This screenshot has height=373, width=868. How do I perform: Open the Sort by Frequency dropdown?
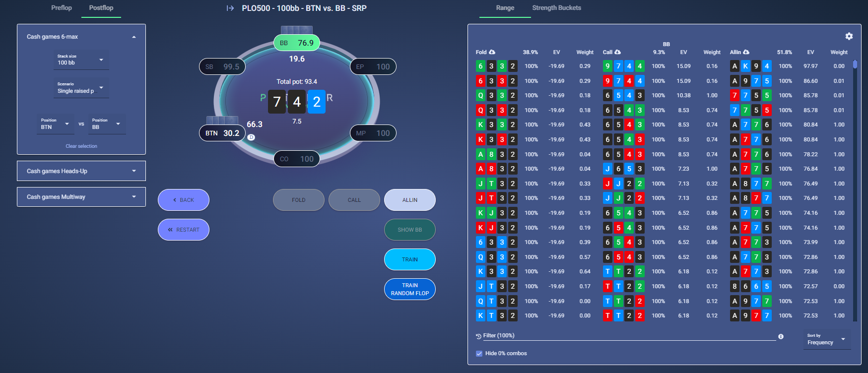coord(827,340)
